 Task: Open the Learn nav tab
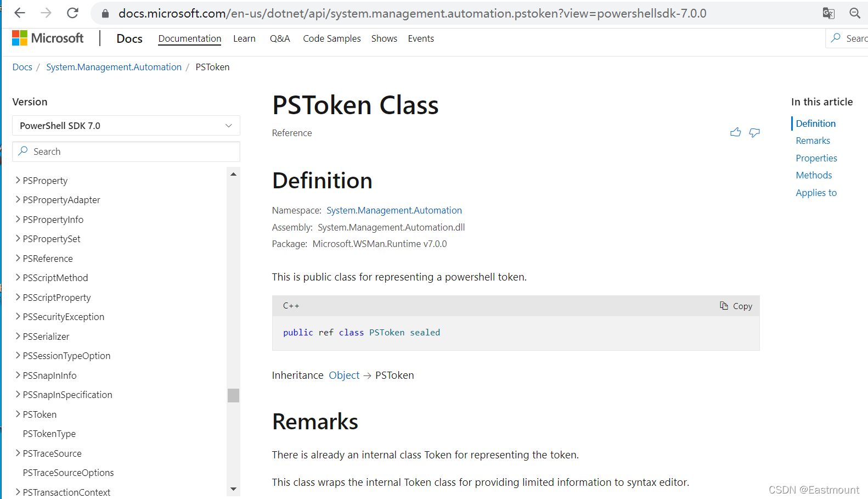244,38
